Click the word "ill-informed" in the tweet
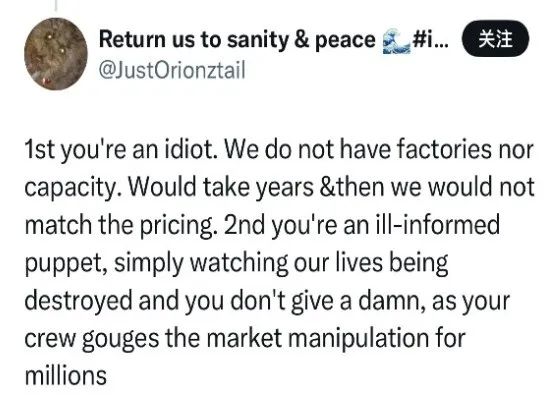Image resolution: width=552 pixels, height=397 pixels. (x=438, y=224)
